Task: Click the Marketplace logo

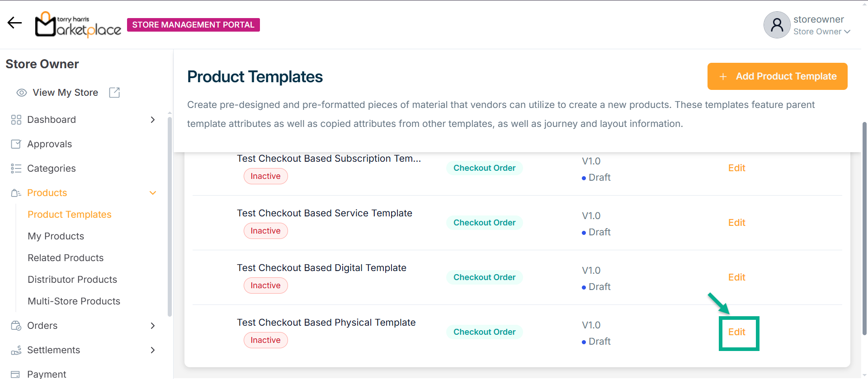Action: [78, 25]
